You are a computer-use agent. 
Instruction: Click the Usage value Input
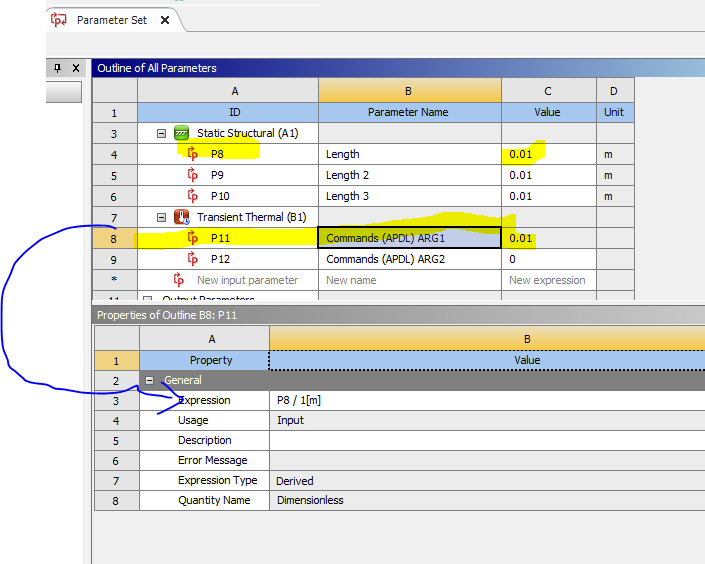click(x=487, y=420)
